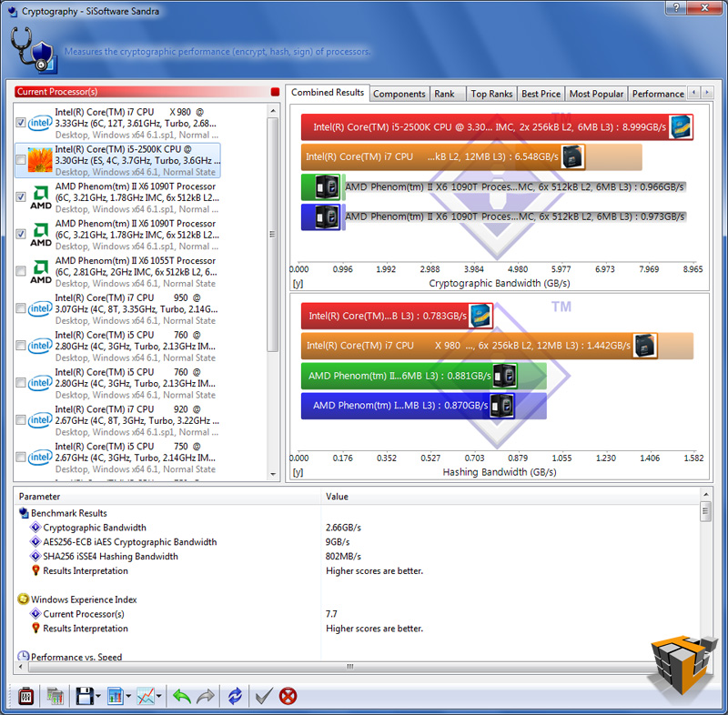Click the i7 processor box icon in the orange cryptographic bar
The width and height of the screenshot is (728, 715).
pos(572,156)
